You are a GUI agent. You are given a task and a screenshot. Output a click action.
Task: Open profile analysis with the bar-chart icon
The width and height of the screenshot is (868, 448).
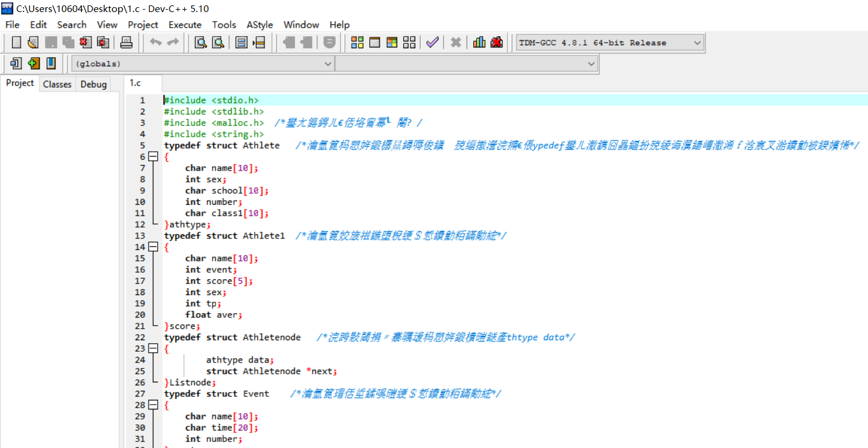coord(479,42)
